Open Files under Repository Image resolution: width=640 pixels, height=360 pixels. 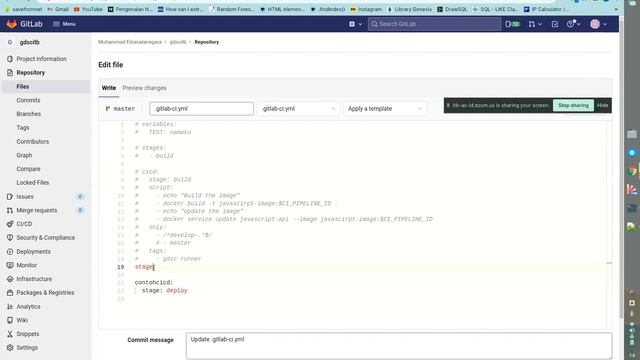22,87
